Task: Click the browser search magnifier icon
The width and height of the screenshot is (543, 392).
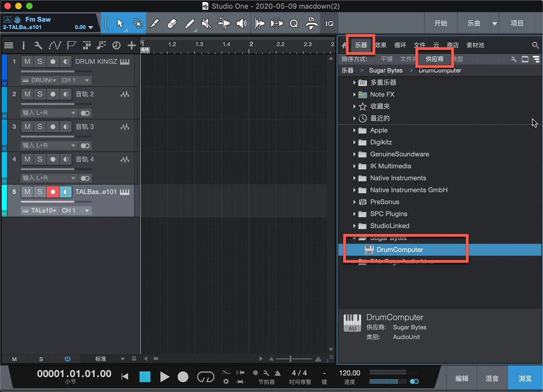Action: pyautogui.click(x=535, y=45)
